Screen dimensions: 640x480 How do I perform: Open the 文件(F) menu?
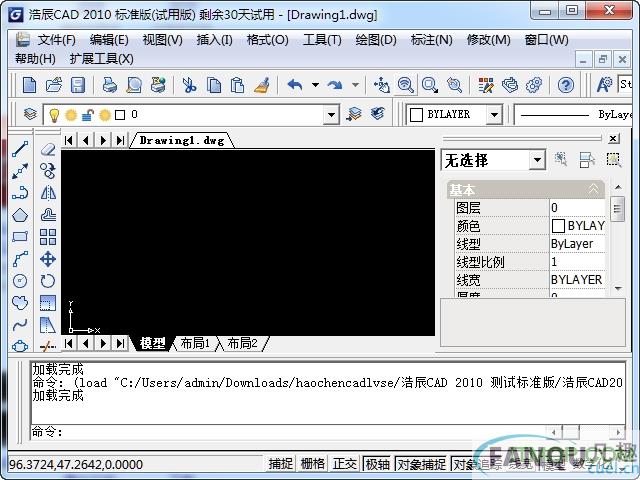click(x=56, y=40)
